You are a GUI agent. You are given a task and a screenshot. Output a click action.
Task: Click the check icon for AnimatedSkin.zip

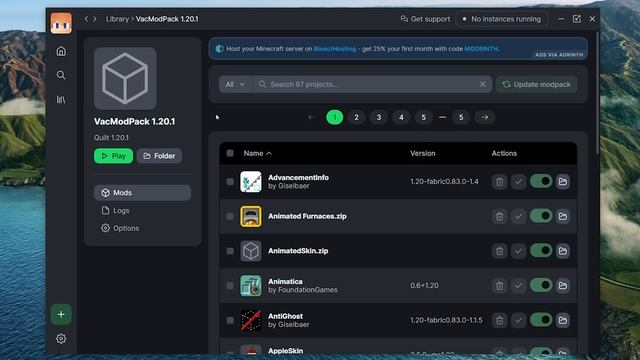tap(518, 251)
